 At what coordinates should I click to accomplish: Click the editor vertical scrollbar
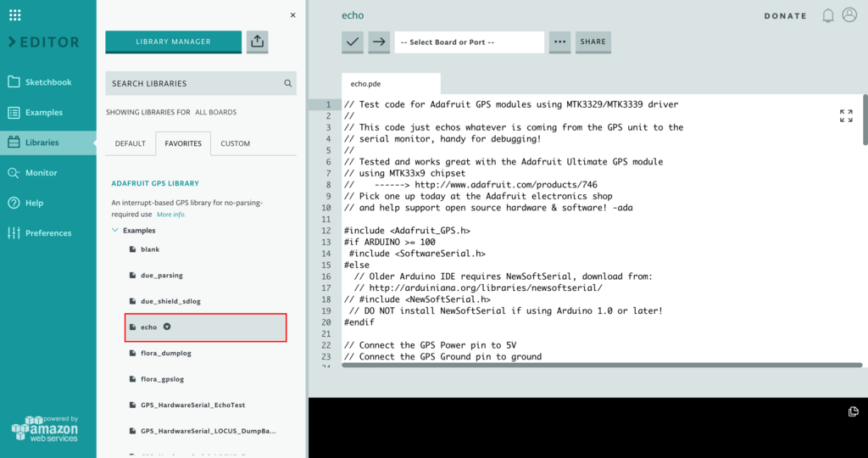tap(865, 119)
